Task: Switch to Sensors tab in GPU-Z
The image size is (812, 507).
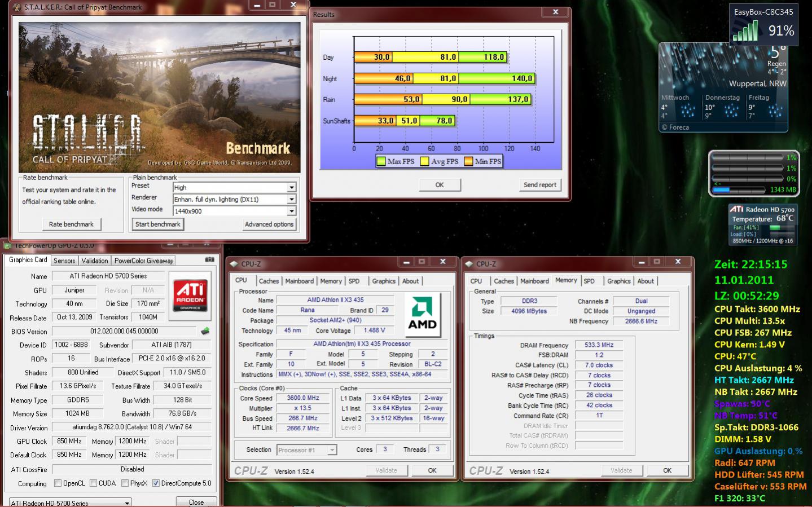Action: [x=64, y=261]
